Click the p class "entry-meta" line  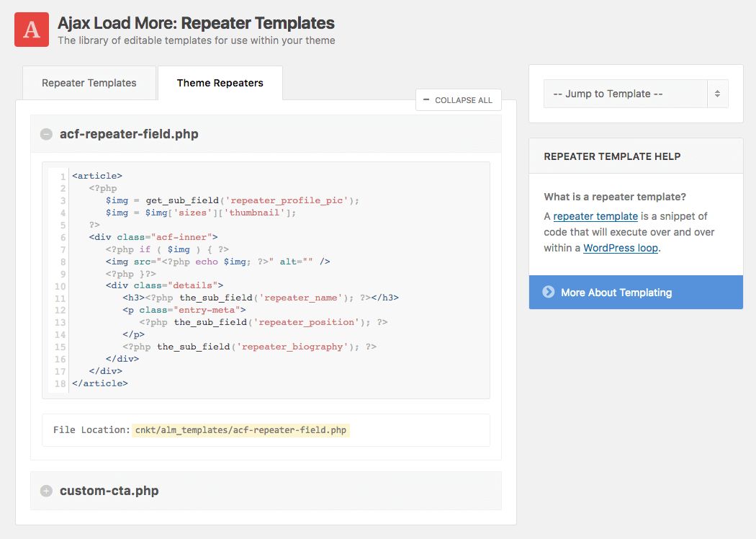pyautogui.click(x=184, y=311)
